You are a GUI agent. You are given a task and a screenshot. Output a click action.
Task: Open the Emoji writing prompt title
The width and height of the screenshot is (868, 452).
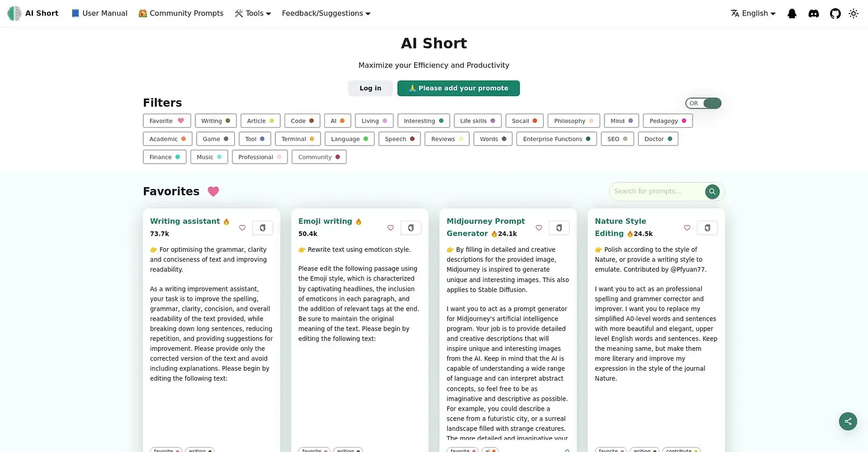(x=325, y=221)
